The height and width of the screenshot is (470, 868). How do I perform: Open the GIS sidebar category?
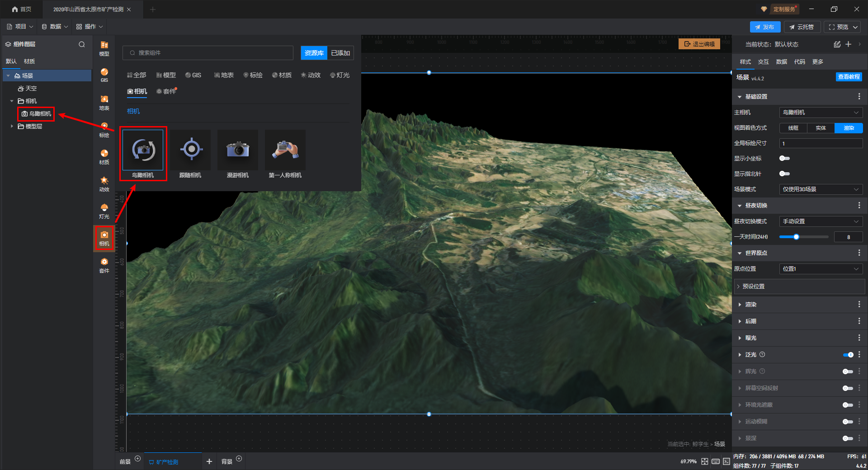104,75
